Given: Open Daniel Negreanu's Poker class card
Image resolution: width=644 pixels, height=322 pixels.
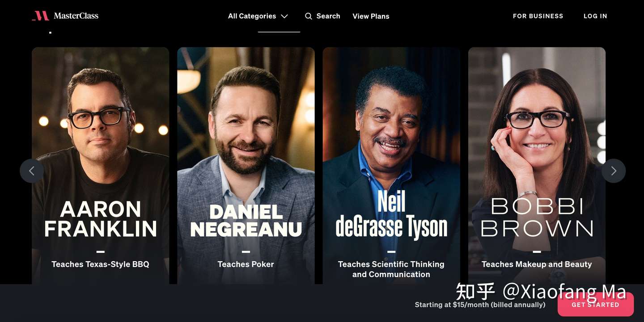Looking at the screenshot, I should [246, 166].
